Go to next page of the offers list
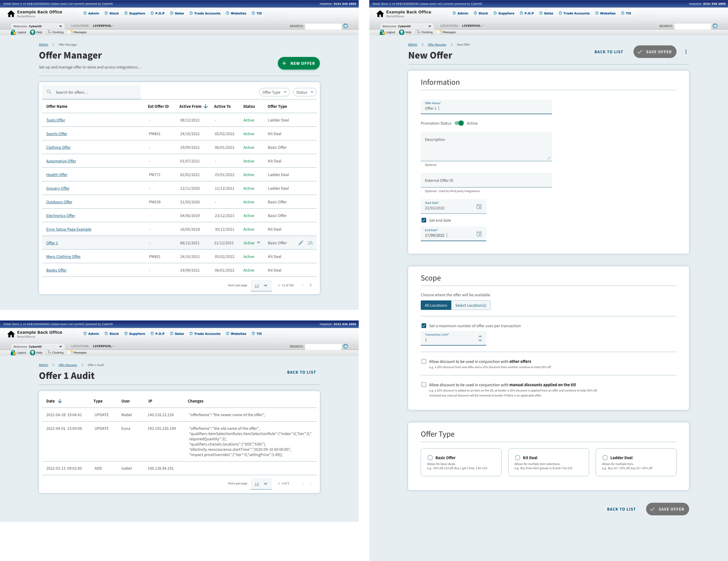 pyautogui.click(x=310, y=285)
